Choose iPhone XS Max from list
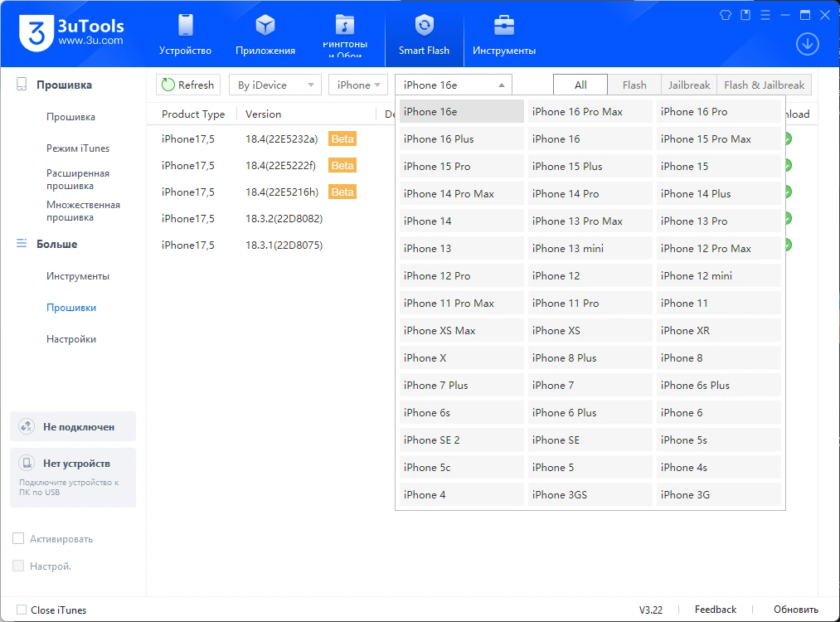 (x=461, y=330)
